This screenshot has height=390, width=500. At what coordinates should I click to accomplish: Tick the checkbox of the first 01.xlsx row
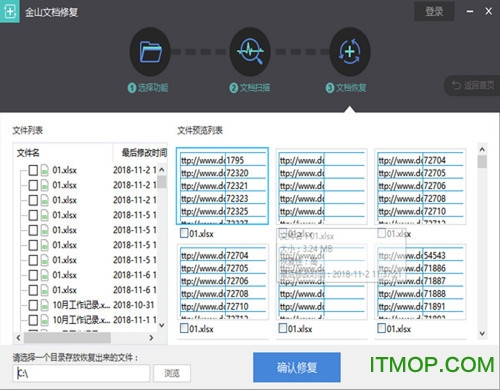pos(33,170)
